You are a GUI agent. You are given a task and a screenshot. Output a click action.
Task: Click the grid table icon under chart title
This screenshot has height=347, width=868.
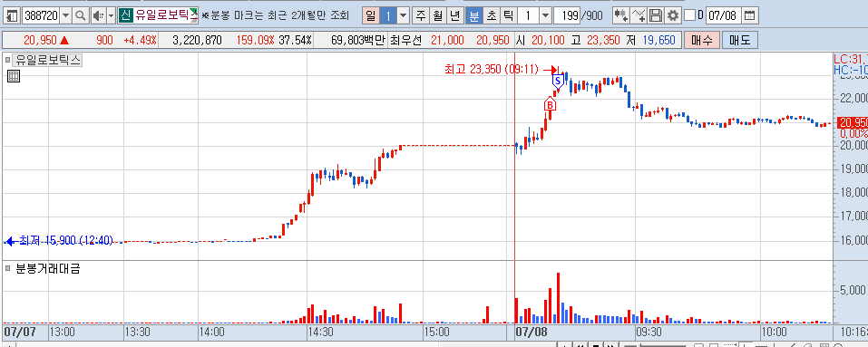pyautogui.click(x=14, y=76)
